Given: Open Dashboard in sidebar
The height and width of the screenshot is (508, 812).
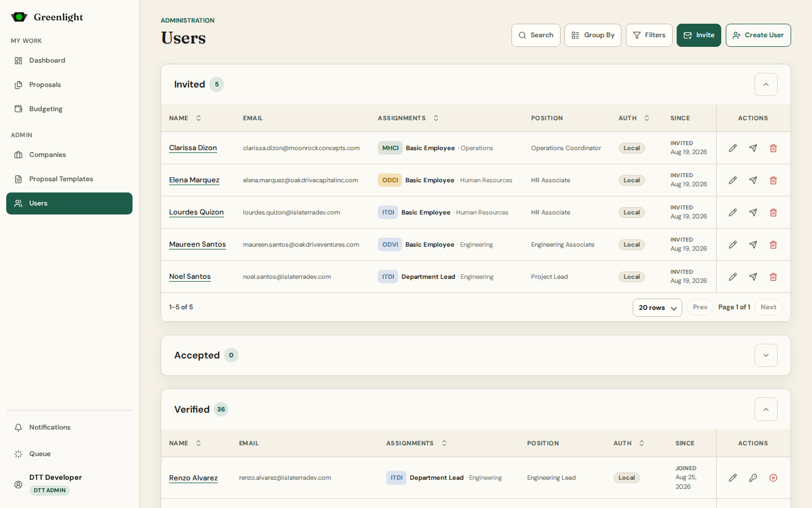Looking at the screenshot, I should click(x=69, y=60).
